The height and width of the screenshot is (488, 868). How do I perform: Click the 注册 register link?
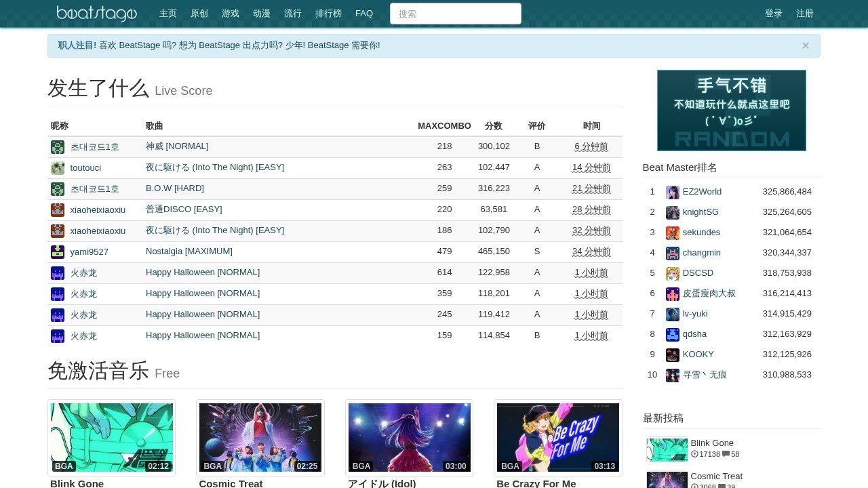(x=805, y=14)
